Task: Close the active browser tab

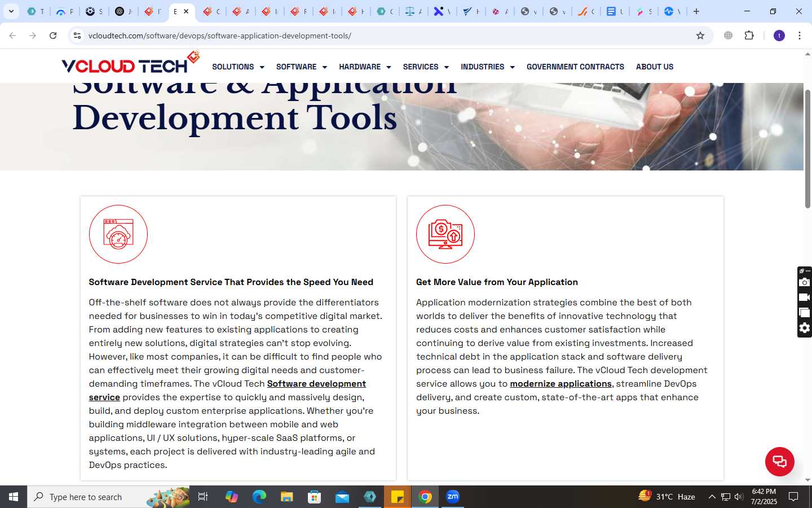Action: tap(186, 11)
